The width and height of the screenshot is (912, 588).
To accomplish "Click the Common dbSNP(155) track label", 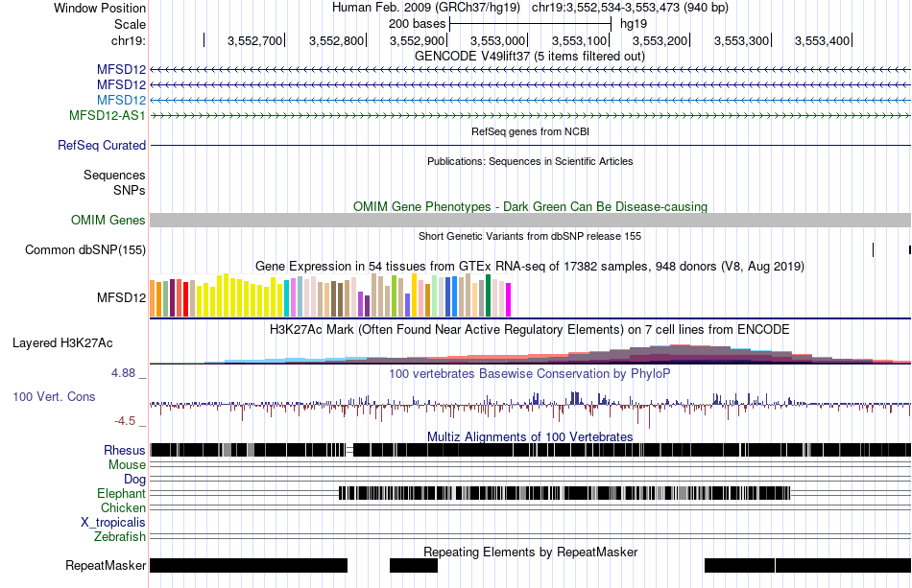I will [84, 249].
